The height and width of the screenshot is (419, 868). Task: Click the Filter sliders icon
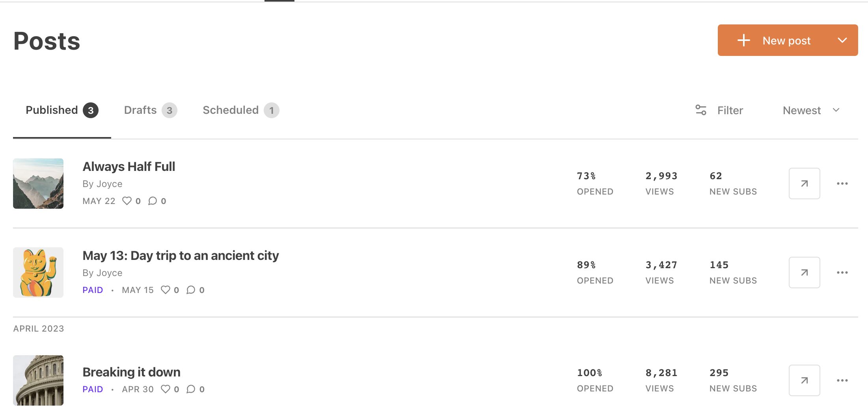pyautogui.click(x=701, y=110)
